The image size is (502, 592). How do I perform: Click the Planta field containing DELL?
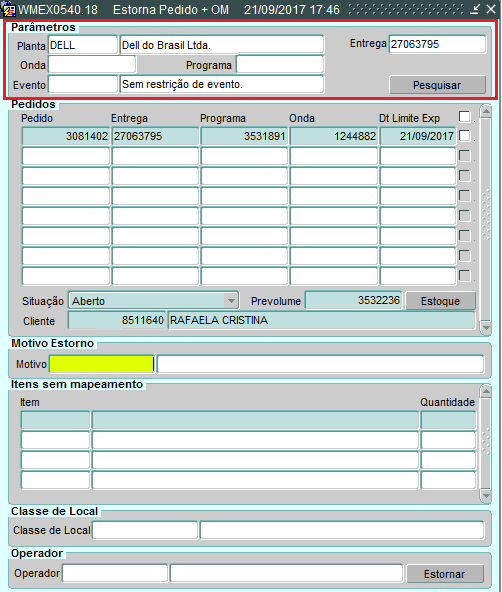click(x=83, y=45)
